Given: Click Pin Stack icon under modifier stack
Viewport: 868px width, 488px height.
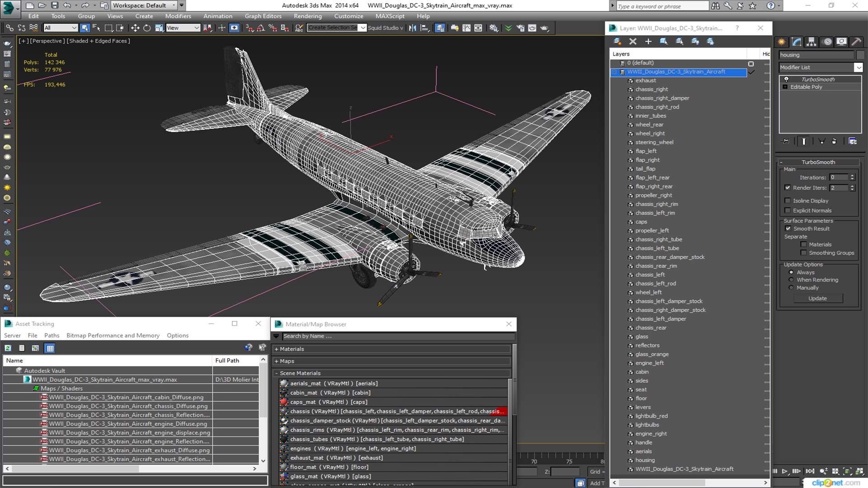Looking at the screenshot, I should click(x=786, y=141).
